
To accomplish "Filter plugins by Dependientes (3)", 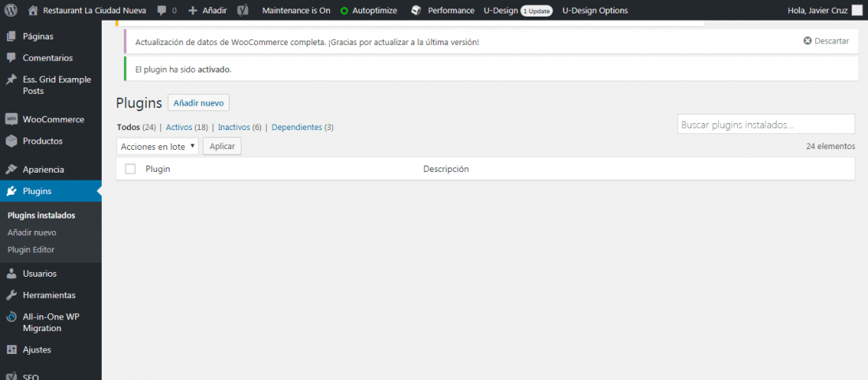I will pyautogui.click(x=303, y=127).
